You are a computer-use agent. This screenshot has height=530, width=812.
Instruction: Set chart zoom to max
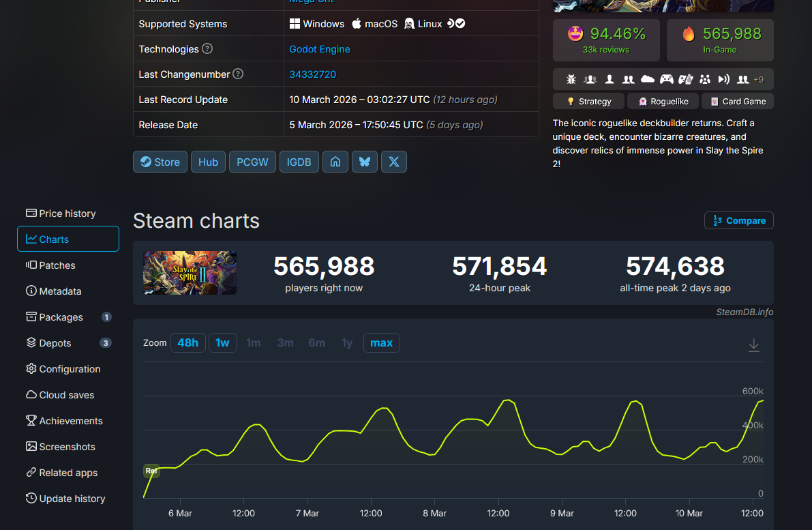pos(382,343)
